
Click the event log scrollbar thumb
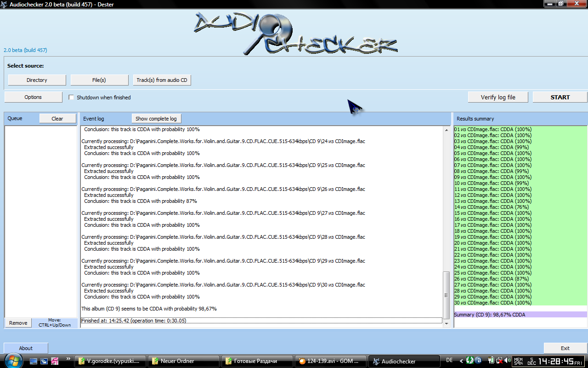pos(447,295)
